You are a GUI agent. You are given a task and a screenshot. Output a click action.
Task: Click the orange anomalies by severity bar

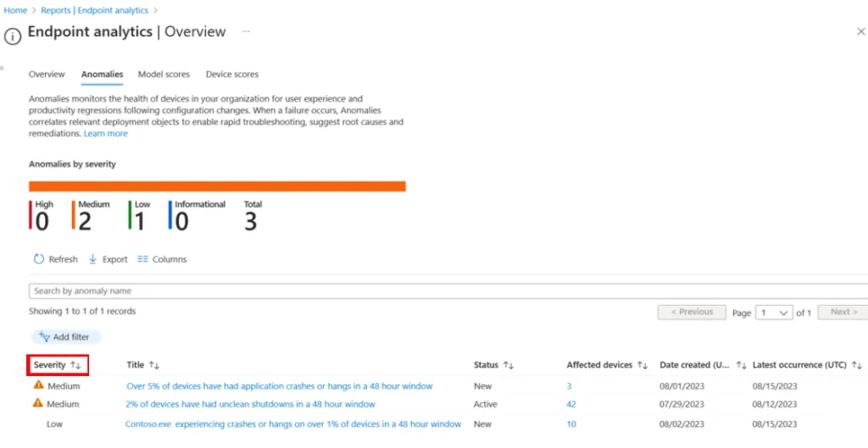pos(217,186)
